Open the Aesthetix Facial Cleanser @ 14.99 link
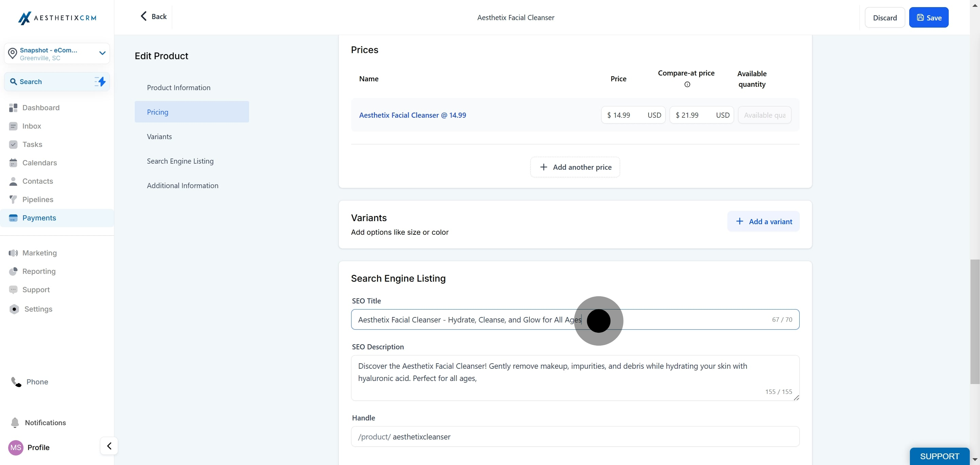The height and width of the screenshot is (465, 980). point(412,115)
